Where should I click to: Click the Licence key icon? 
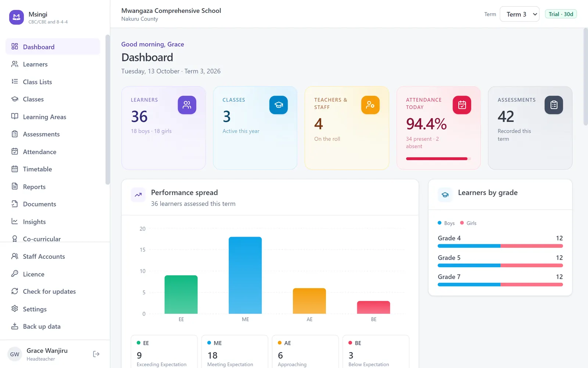click(x=15, y=274)
